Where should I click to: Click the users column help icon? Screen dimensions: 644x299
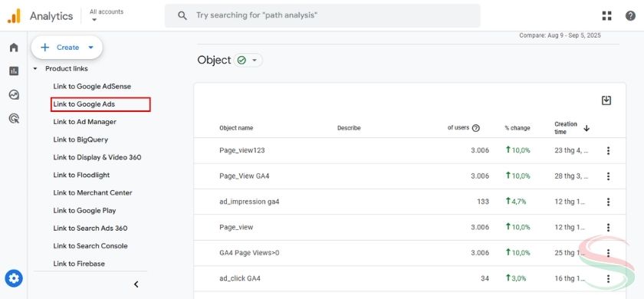(x=476, y=128)
